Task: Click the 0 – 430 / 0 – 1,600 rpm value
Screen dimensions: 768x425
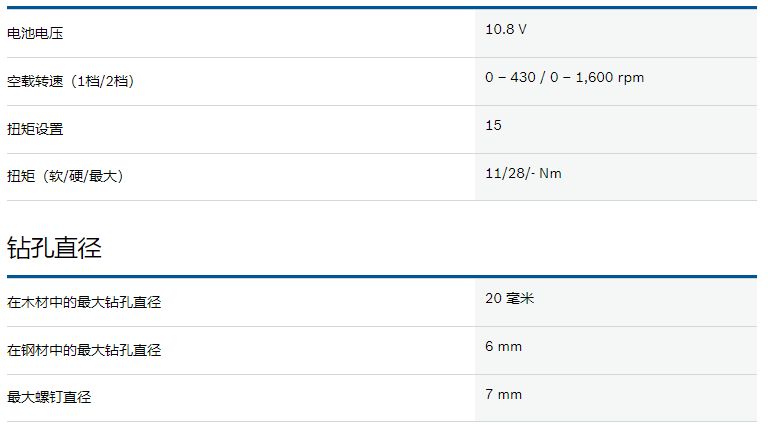Action: (x=564, y=77)
